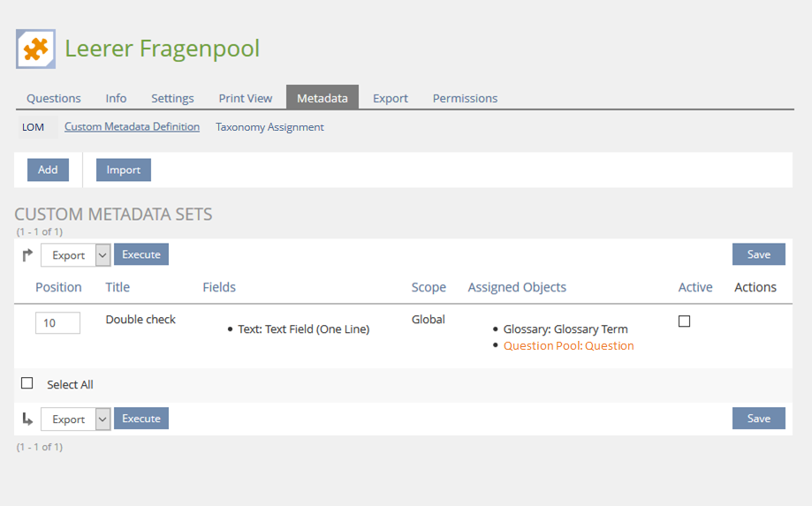Click the Import button
The image size is (812, 506).
pyautogui.click(x=123, y=170)
